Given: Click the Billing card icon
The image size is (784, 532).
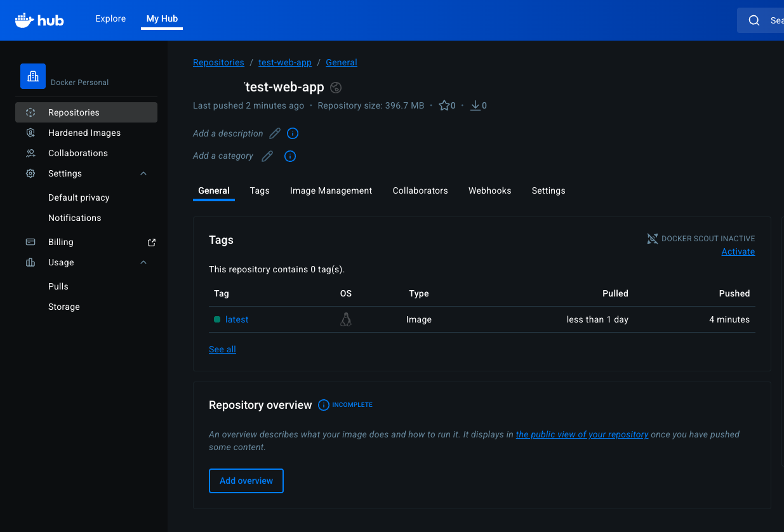Looking at the screenshot, I should tap(30, 242).
